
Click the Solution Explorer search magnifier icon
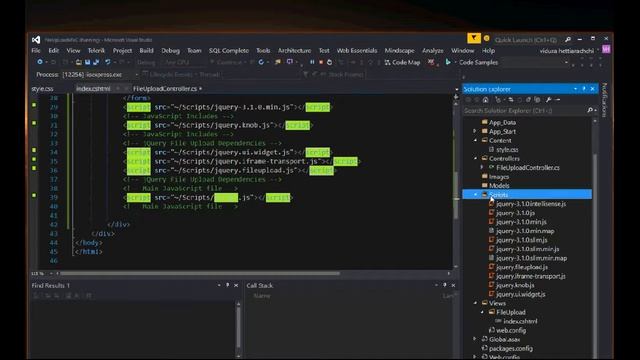590,111
